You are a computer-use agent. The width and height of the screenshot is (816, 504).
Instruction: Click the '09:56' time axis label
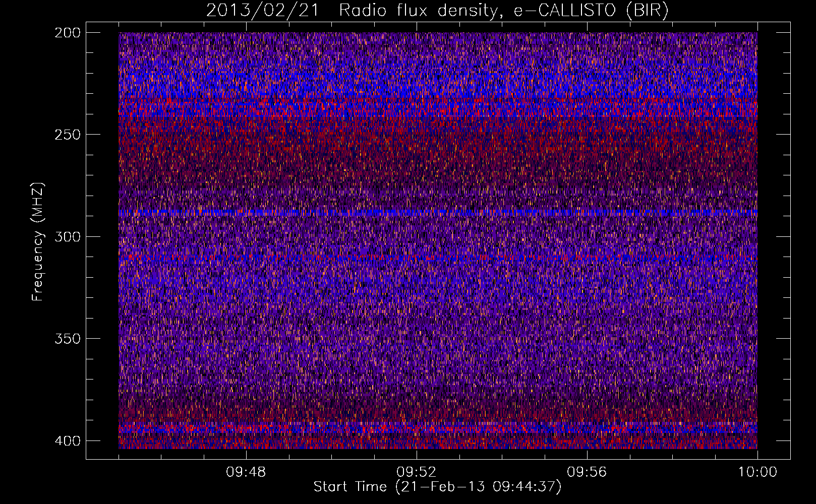click(x=587, y=472)
